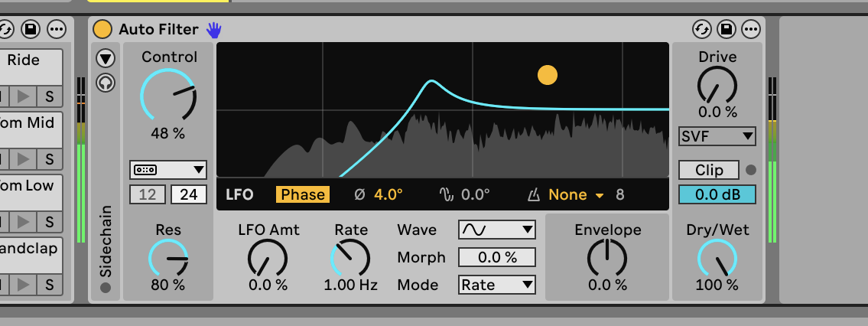Solo the Tom Mid pad
Image resolution: width=868 pixels, height=326 pixels.
tap(50, 159)
